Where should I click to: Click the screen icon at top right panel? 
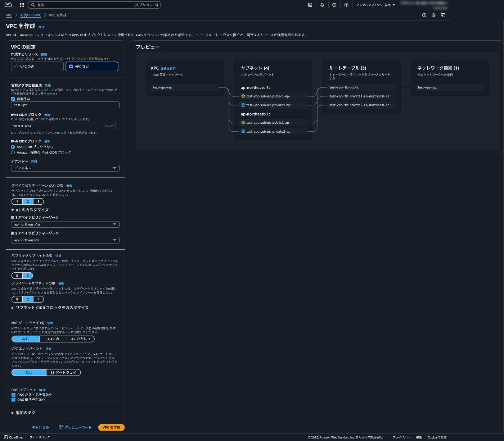coord(443,15)
